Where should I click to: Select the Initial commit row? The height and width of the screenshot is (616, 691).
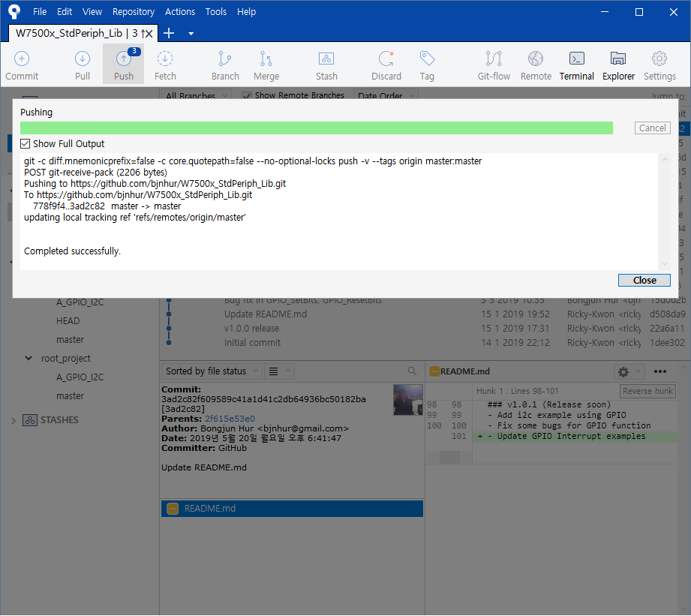pyautogui.click(x=425, y=342)
